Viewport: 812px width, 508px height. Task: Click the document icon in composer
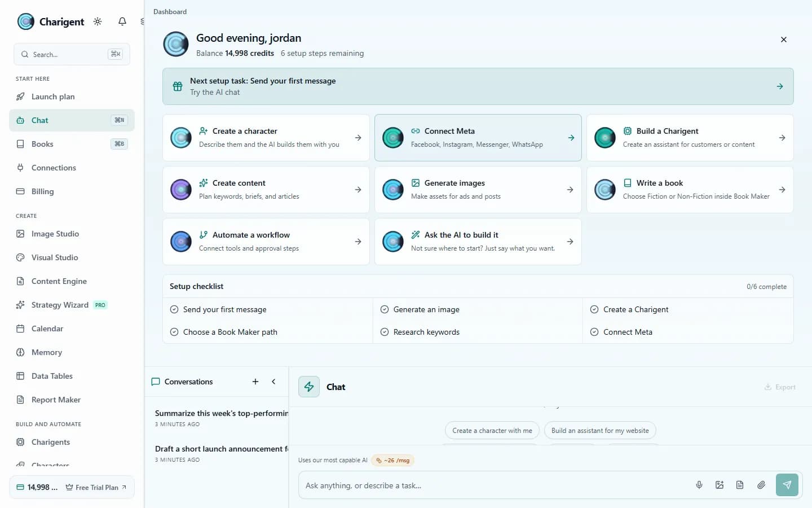[x=740, y=485]
